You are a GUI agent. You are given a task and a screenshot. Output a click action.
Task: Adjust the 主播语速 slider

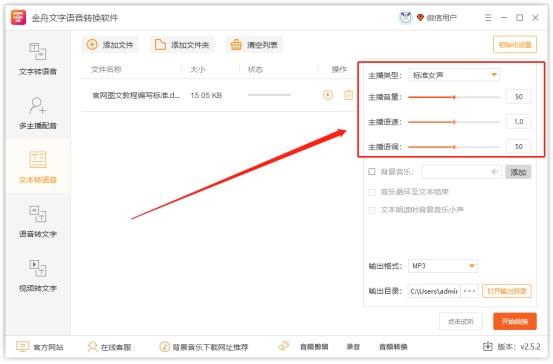click(454, 122)
